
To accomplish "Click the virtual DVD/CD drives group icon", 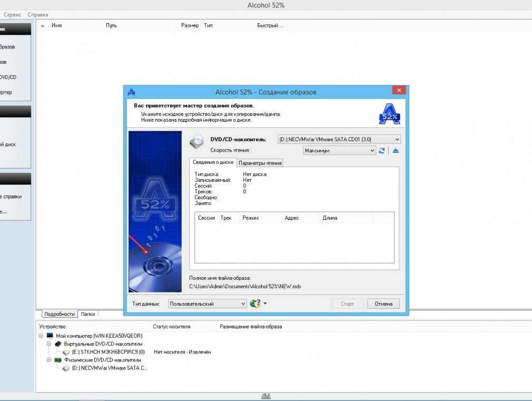I will 58,344.
